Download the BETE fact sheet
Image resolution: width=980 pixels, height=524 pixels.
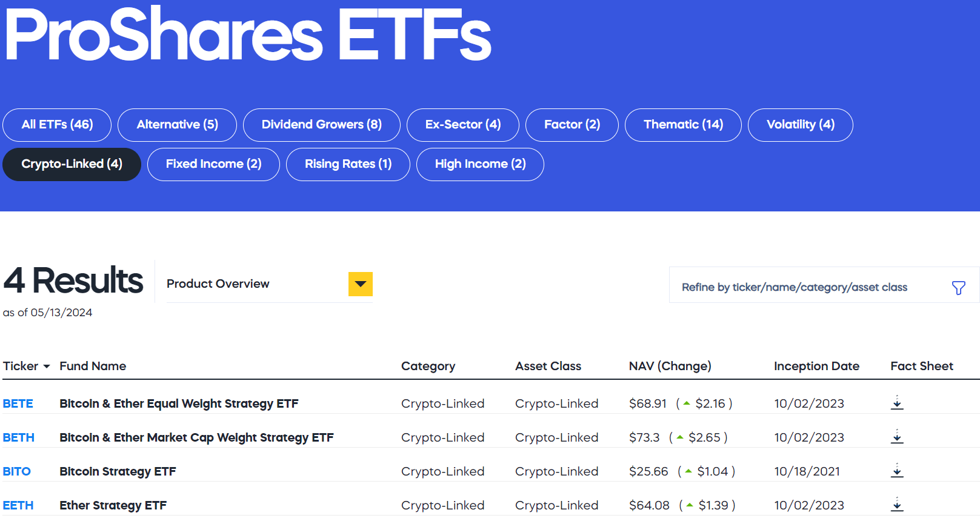[897, 403]
